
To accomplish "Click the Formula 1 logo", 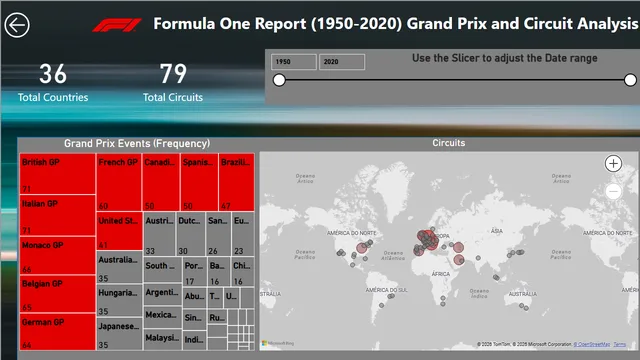I will click(117, 25).
